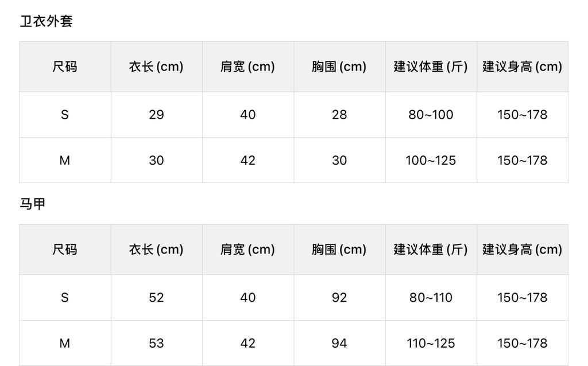
Task: Select the 80~110 weight range cell
Action: click(431, 298)
